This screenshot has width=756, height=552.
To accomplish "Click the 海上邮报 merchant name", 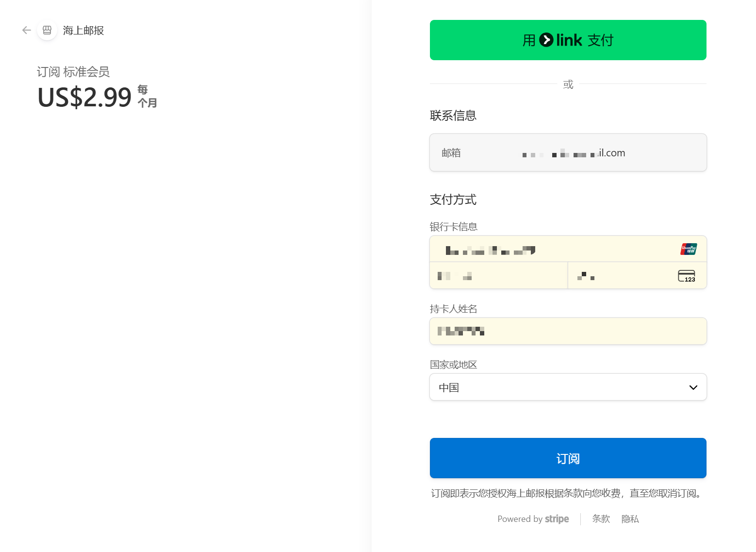I will point(83,31).
